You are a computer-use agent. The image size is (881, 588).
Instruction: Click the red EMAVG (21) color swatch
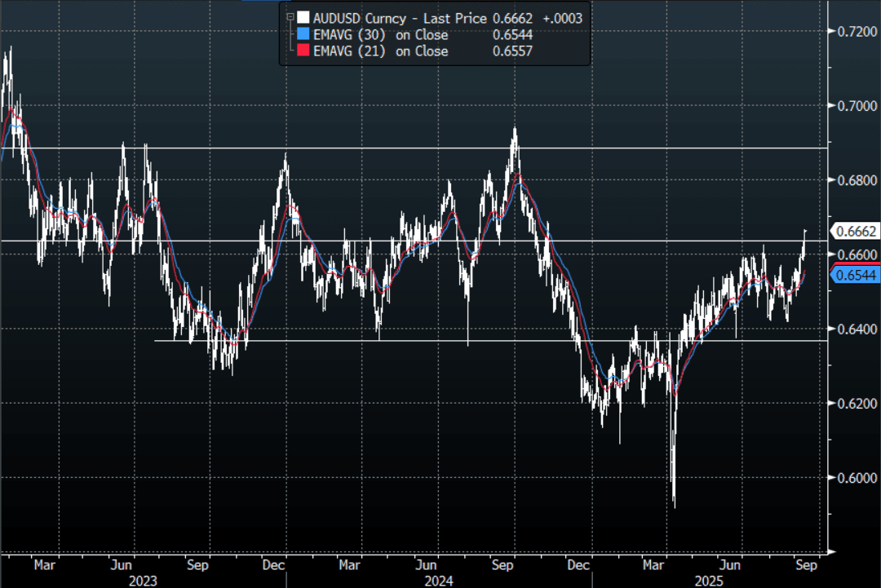tap(303, 51)
